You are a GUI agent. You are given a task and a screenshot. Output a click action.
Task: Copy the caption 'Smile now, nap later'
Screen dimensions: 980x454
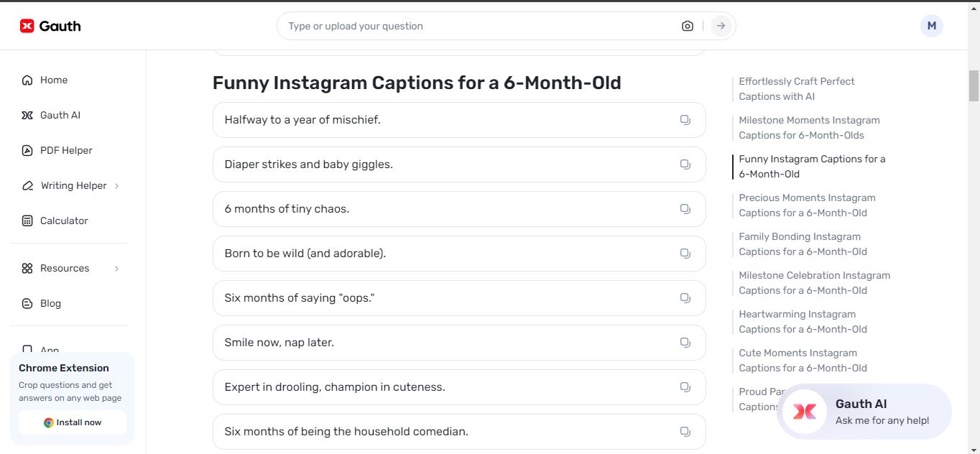[x=685, y=343]
